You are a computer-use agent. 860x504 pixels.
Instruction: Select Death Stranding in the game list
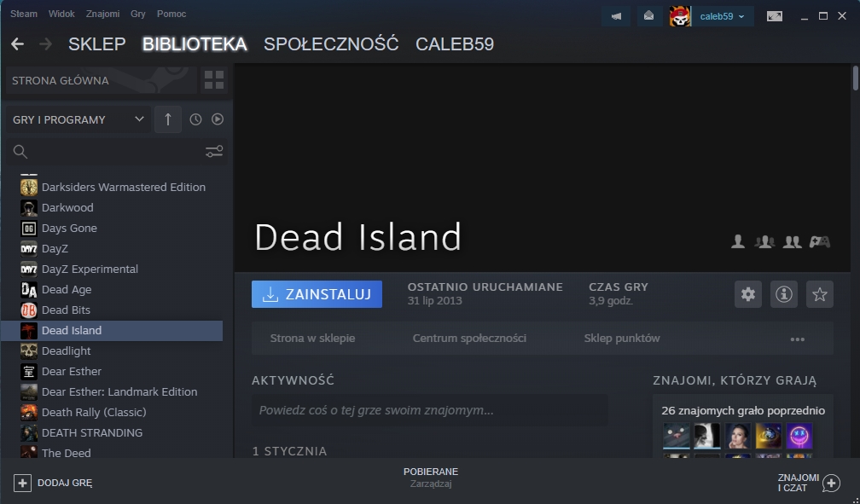91,432
